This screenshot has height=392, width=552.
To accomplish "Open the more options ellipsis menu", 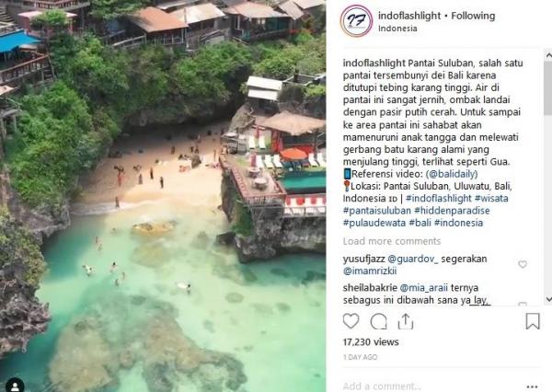I will pyautogui.click(x=533, y=386).
